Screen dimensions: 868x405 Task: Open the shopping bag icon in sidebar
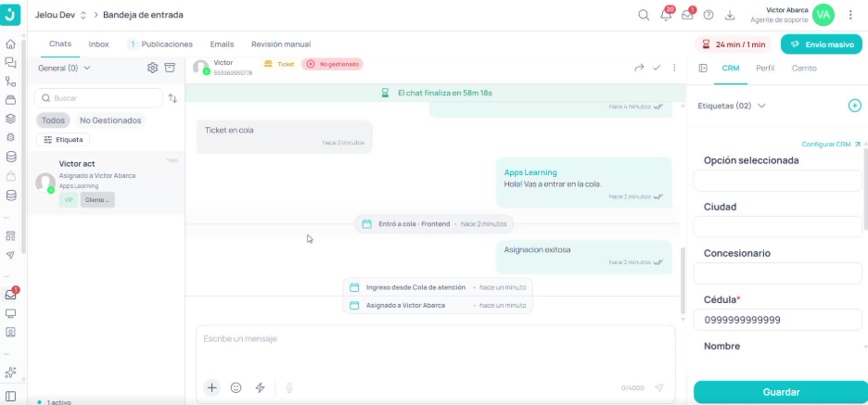10,176
